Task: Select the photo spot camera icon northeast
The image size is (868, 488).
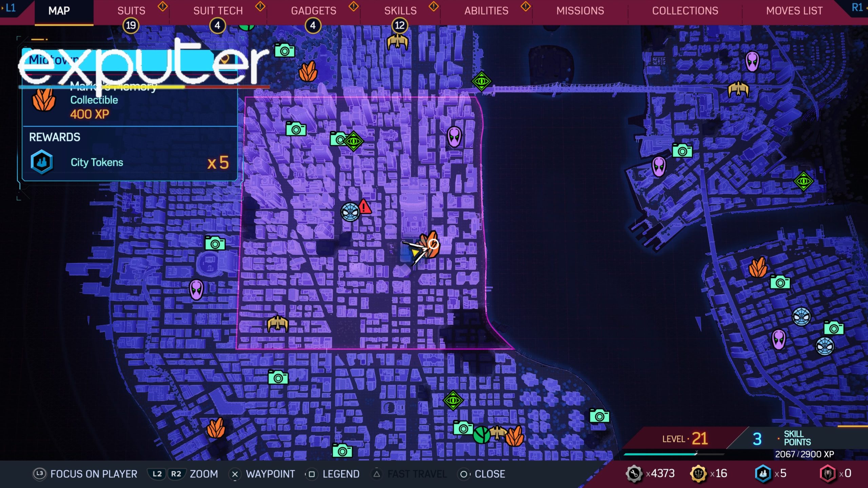Action: [x=681, y=151]
